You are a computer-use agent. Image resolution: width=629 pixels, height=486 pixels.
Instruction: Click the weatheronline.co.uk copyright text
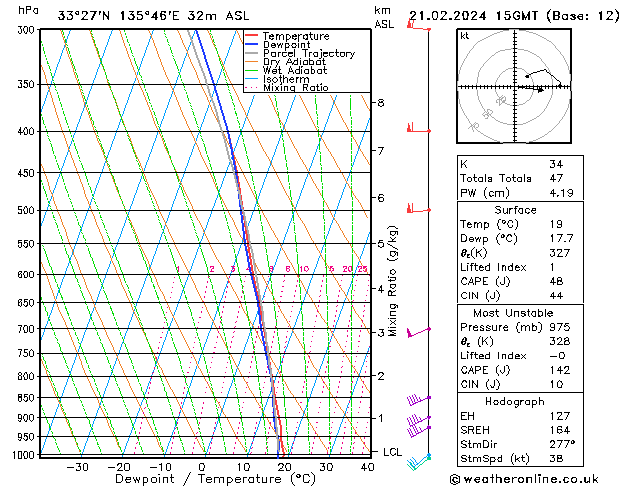[524, 479]
